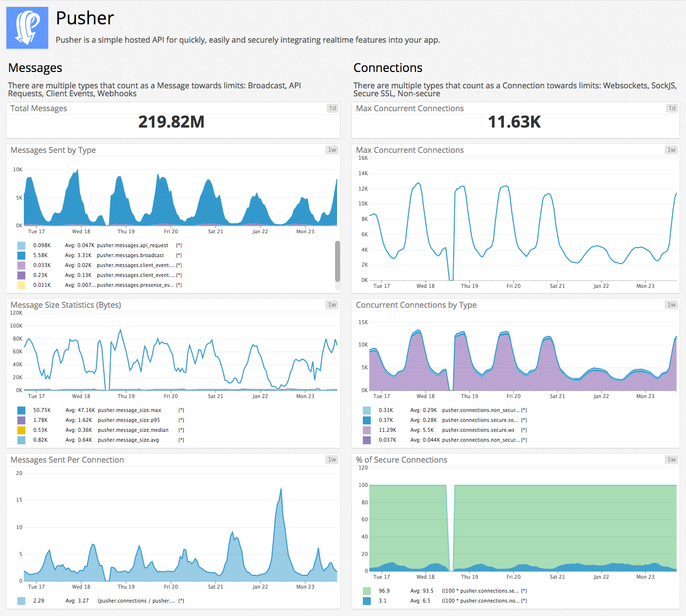The width and height of the screenshot is (686, 616).
Task: Click the Messages Sent by Type title
Action: pyautogui.click(x=53, y=150)
